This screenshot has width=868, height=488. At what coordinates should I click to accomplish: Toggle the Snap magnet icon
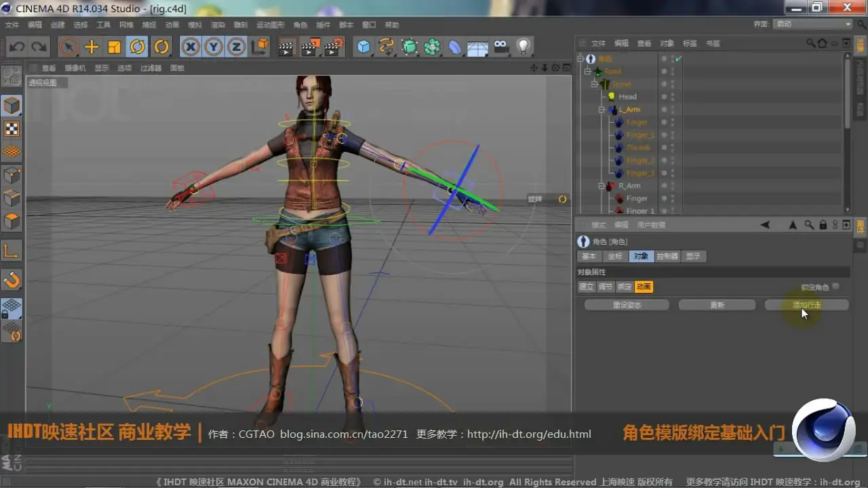click(12, 279)
